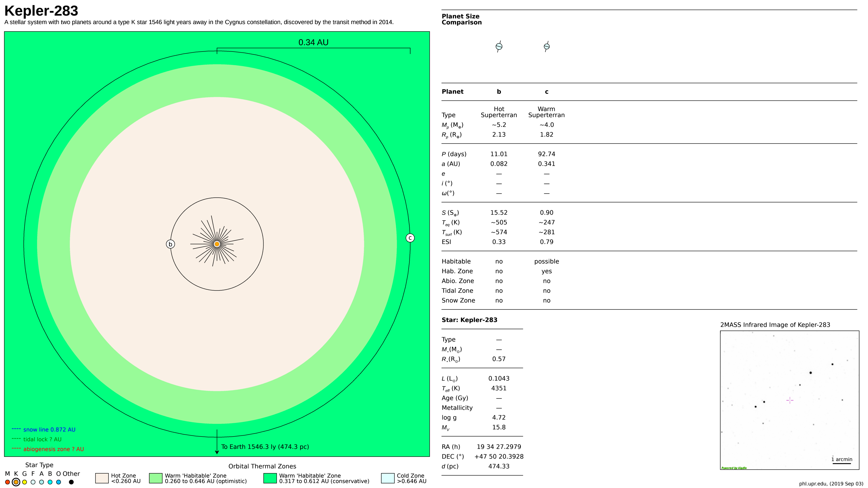Click planet c size comparison symbol

547,47
